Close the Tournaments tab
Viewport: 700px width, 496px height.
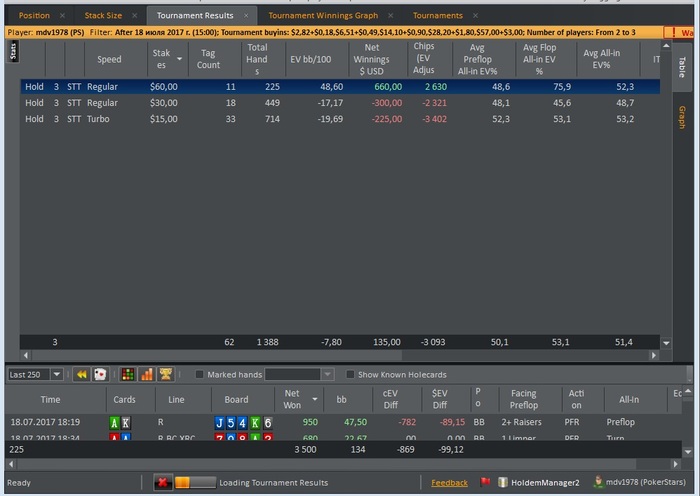tap(475, 16)
